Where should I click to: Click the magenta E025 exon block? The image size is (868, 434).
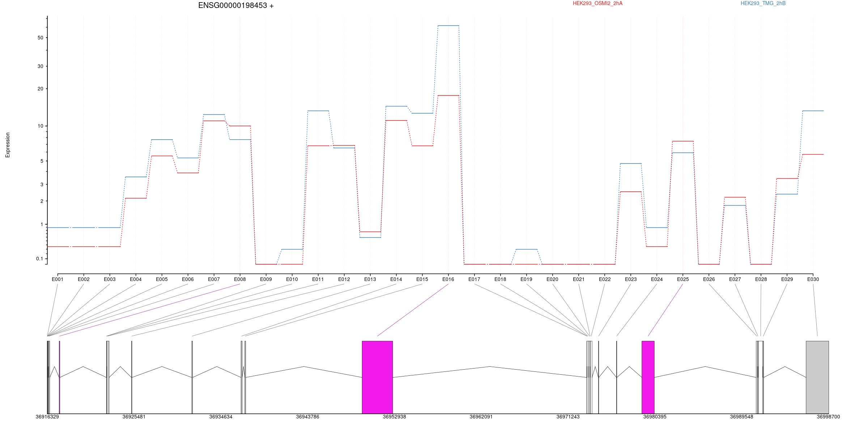point(648,377)
